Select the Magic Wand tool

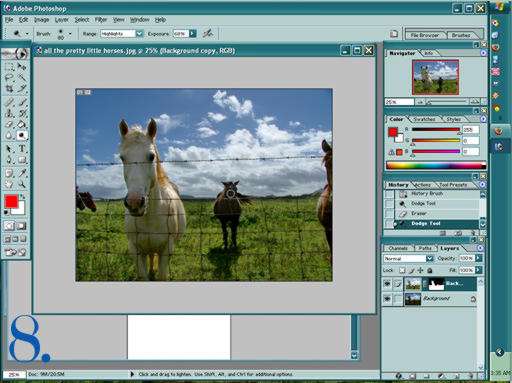(22, 78)
